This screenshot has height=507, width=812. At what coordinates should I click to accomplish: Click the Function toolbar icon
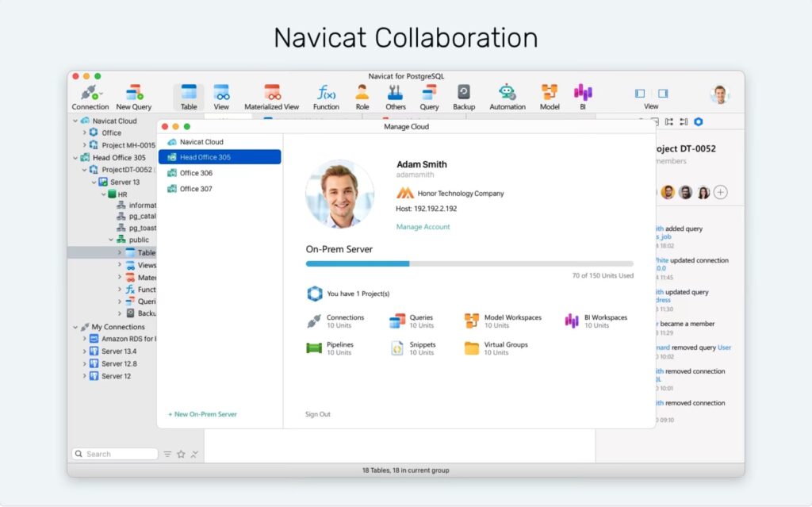pos(326,93)
